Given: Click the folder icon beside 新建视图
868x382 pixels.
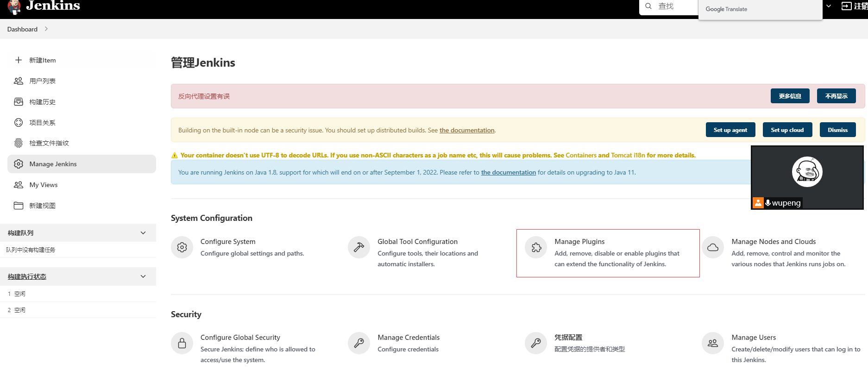Looking at the screenshot, I should (19, 206).
